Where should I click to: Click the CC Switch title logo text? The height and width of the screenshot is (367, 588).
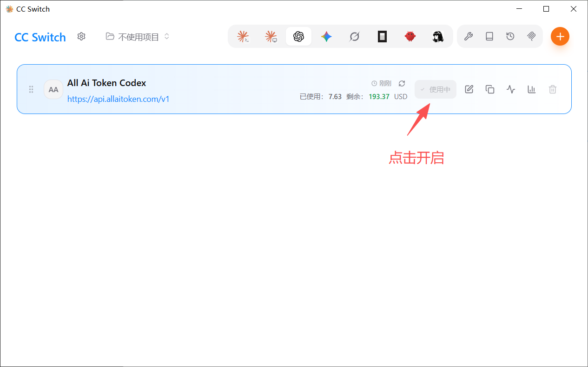[x=40, y=37]
